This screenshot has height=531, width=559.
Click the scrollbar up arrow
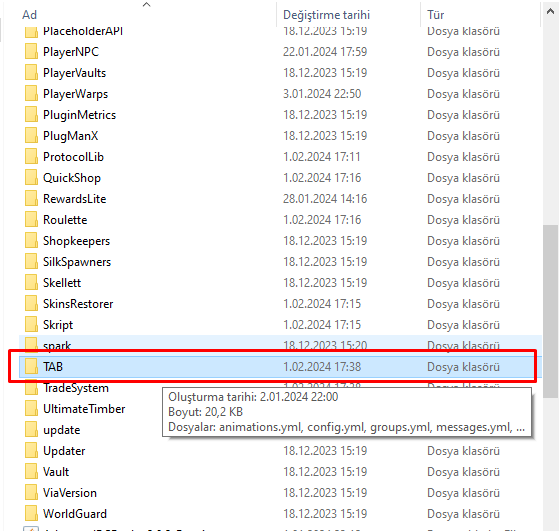550,11
